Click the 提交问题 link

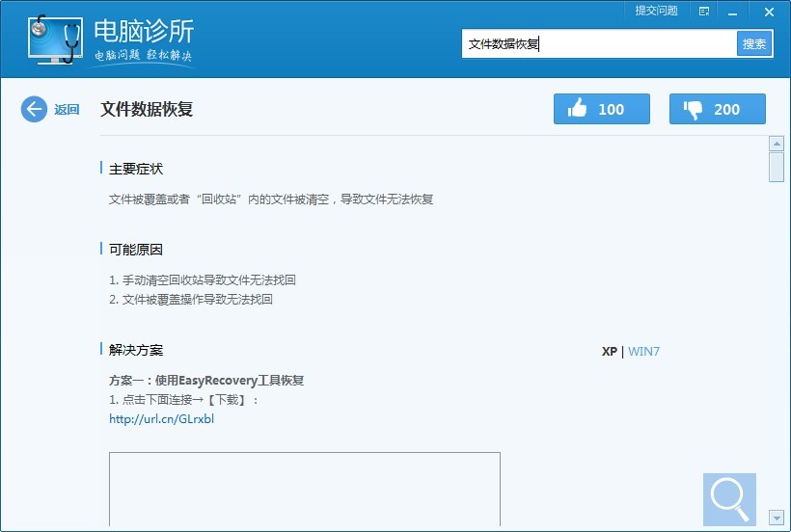(656, 12)
